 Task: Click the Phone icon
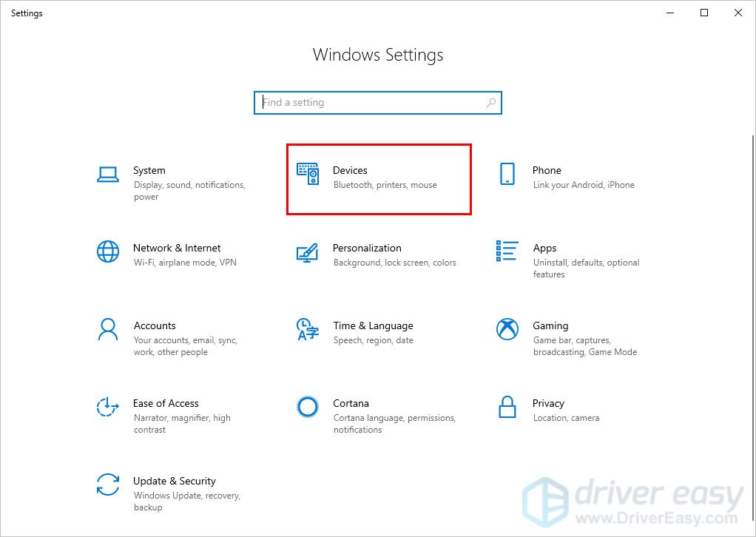[x=507, y=174]
